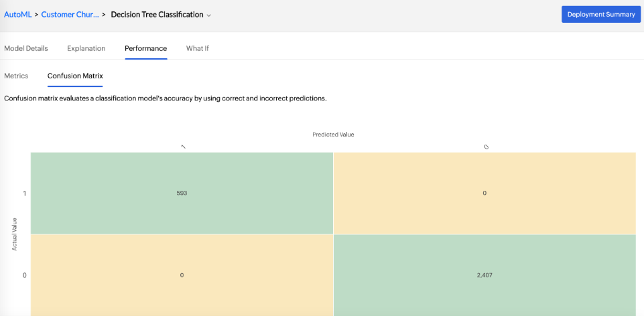Open the Customer Chur... breadcrumb link
The image size is (644, 316).
70,14
